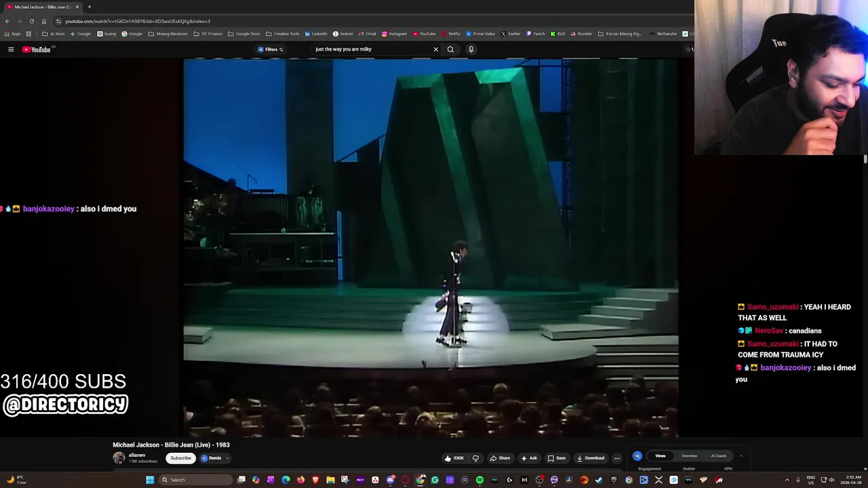Viewport: 868px width, 488px height.
Task: Open Spotify from the taskbar
Action: (479, 480)
